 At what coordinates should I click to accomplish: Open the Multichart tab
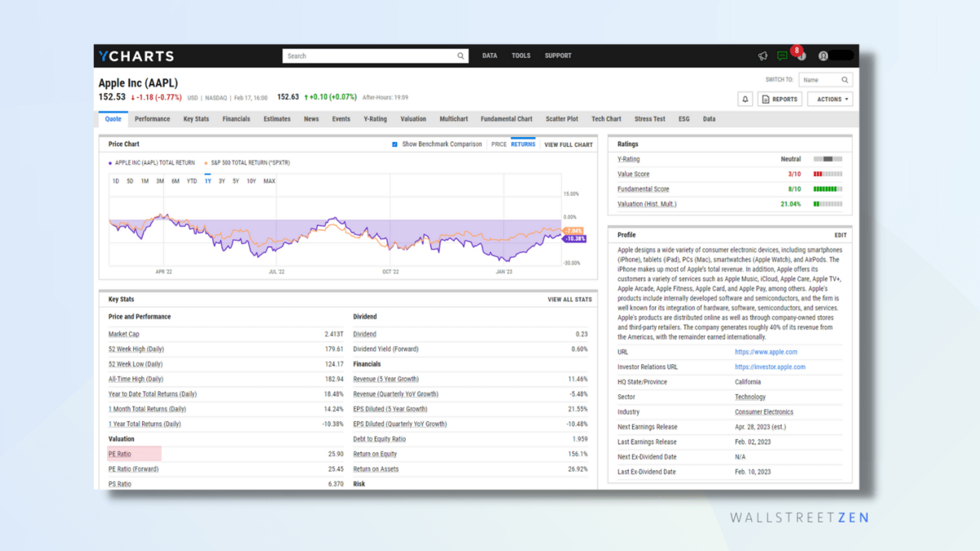(453, 119)
